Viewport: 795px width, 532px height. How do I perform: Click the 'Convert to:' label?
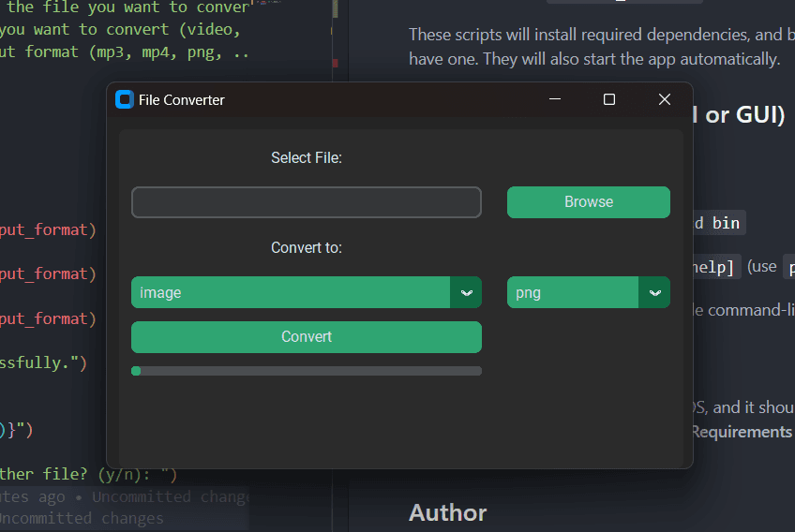click(x=306, y=248)
